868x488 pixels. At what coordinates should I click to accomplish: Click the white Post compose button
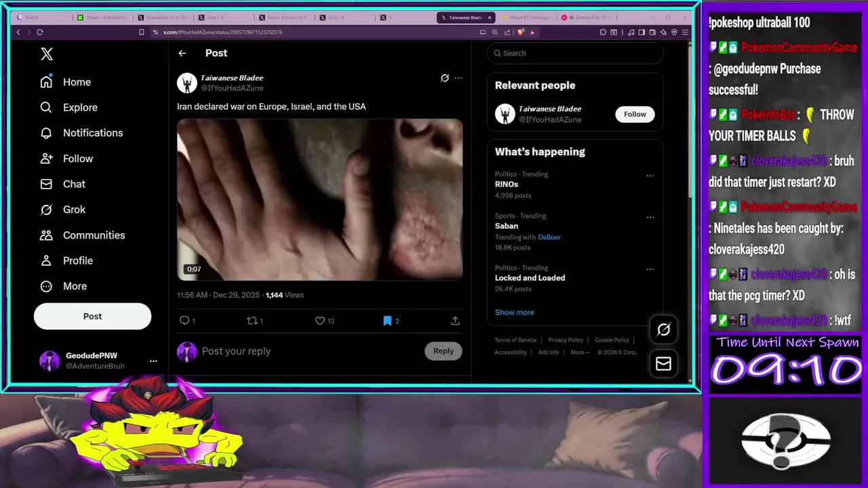[92, 317]
